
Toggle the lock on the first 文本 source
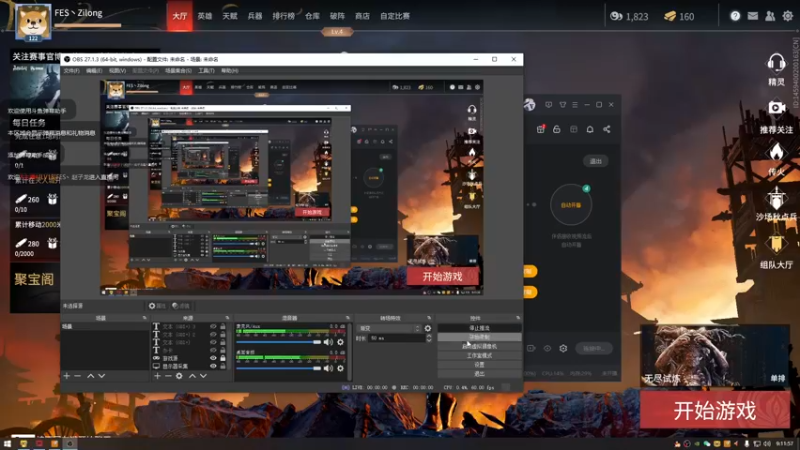coord(222,327)
